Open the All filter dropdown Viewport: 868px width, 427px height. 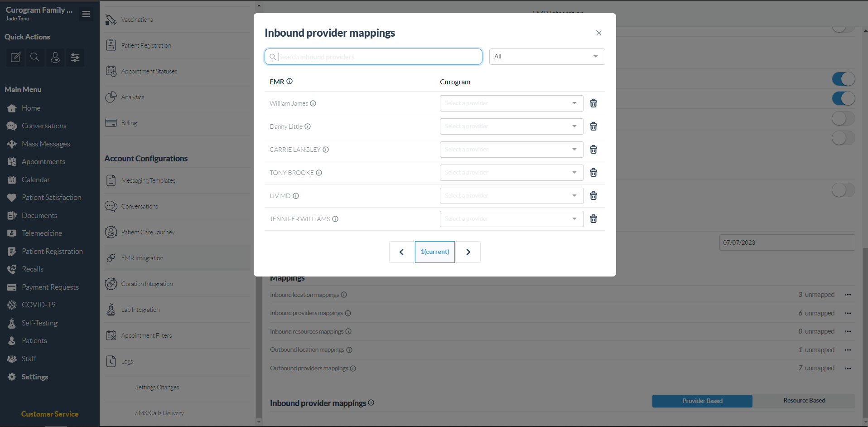pos(547,56)
